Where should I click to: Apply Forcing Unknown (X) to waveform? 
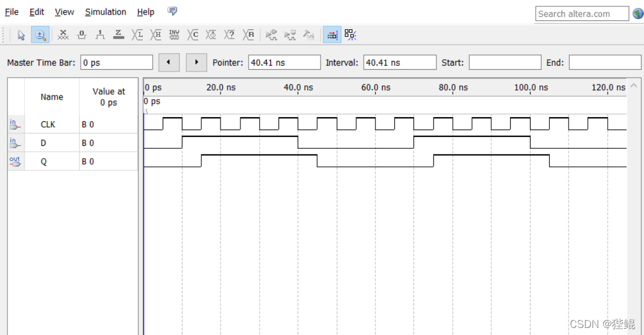point(63,35)
